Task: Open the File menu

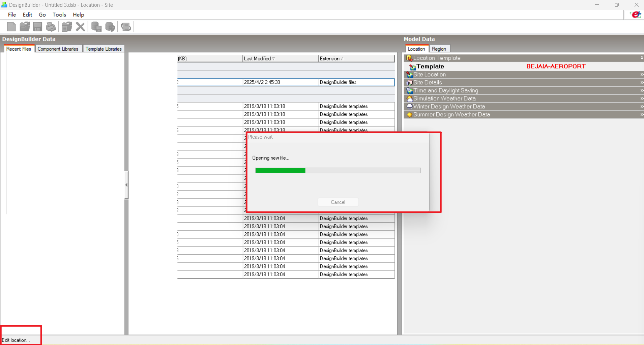Action: 12,15
